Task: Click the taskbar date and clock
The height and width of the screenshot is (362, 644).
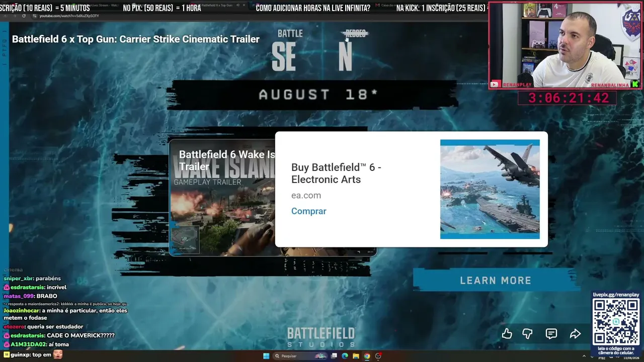Action: pos(630,357)
